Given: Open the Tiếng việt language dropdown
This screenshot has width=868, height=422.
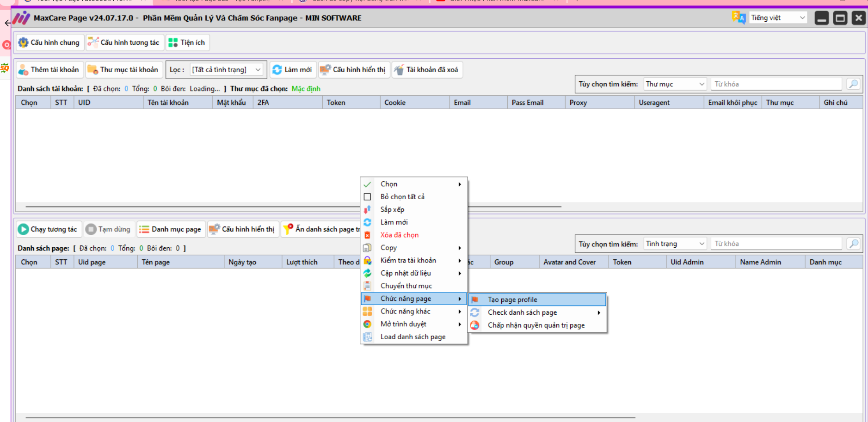Looking at the screenshot, I should (x=778, y=18).
